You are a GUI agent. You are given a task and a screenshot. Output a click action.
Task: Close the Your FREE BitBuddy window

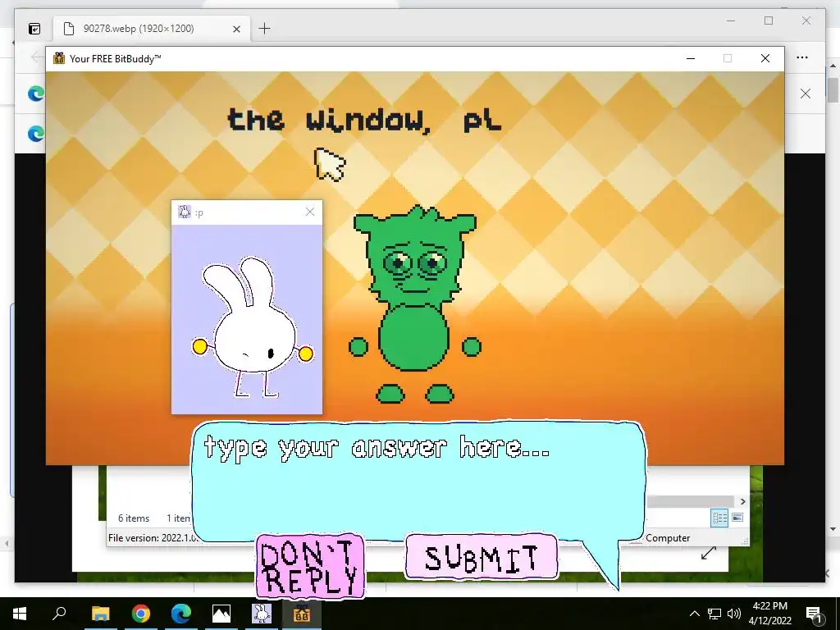pyautogui.click(x=765, y=58)
